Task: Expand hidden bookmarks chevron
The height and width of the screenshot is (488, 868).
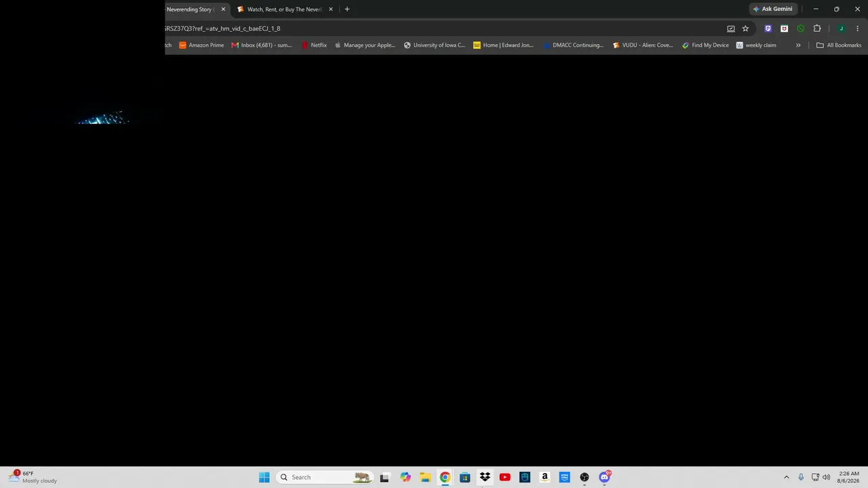Action: coord(798,45)
